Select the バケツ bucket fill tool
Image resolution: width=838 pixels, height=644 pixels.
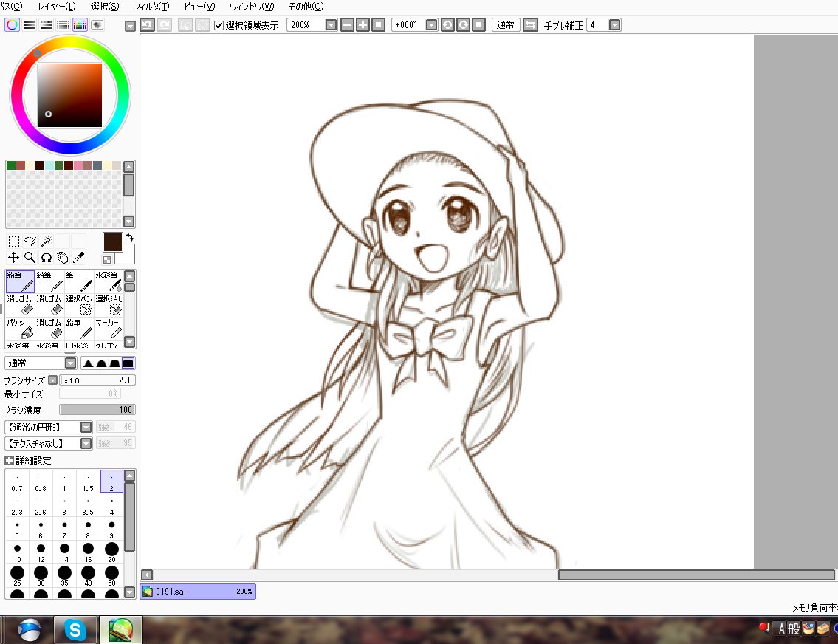(x=21, y=328)
